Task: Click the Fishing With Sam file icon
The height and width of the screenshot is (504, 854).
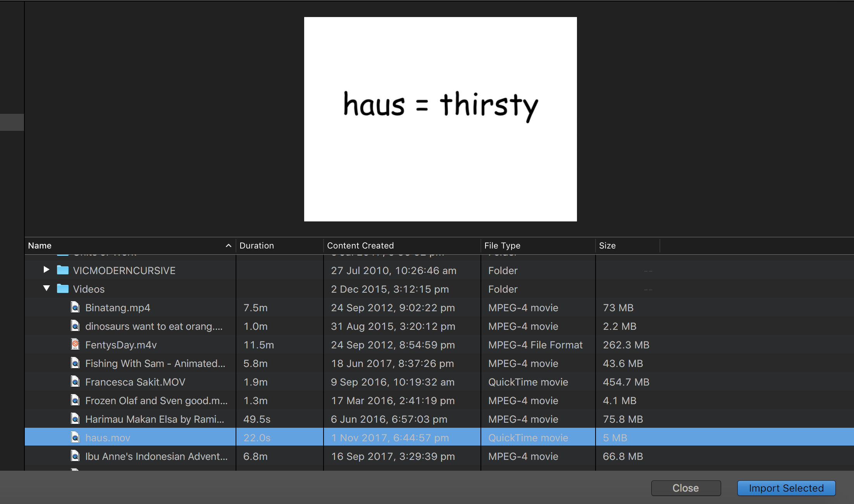Action: (75, 363)
